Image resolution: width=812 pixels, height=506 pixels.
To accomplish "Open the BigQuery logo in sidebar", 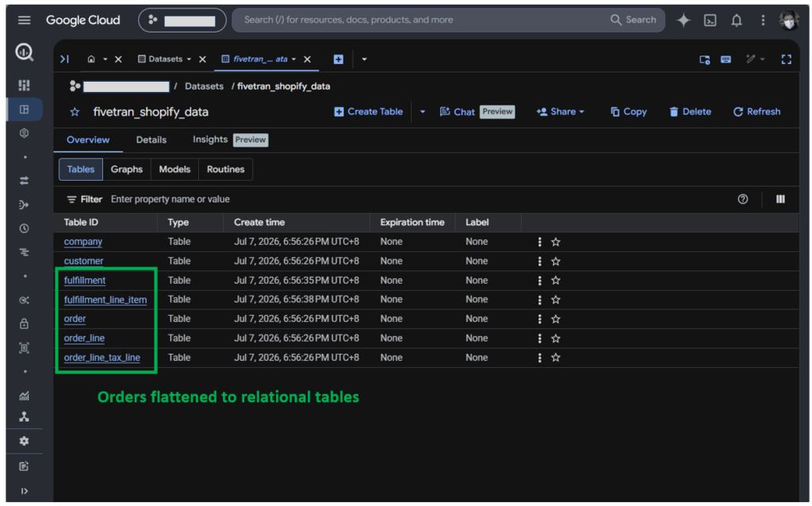I will (x=25, y=52).
